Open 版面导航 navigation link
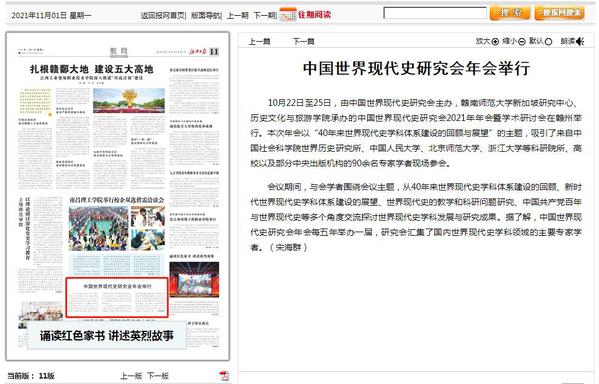 click(206, 15)
